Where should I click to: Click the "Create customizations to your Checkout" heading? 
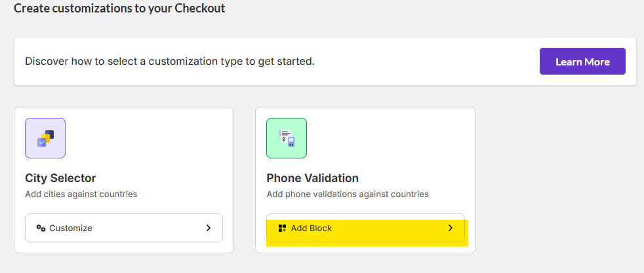point(119,9)
